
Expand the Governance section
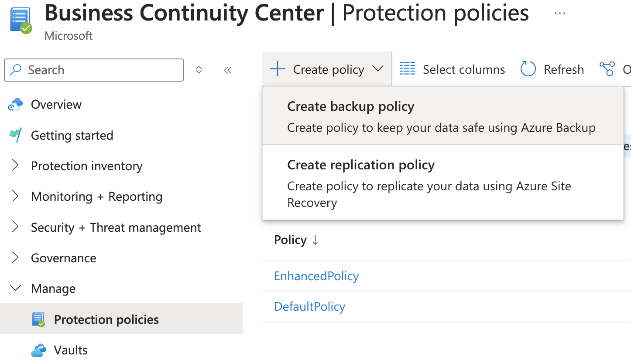(16, 258)
